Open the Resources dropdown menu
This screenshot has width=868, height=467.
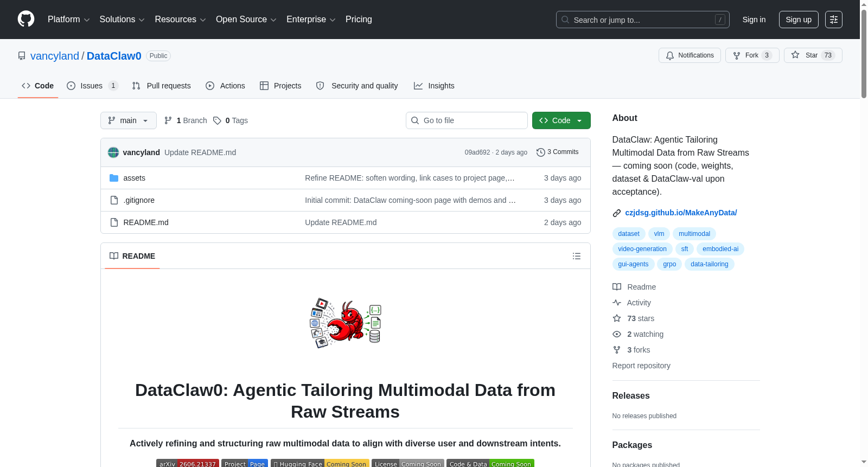coord(180,20)
